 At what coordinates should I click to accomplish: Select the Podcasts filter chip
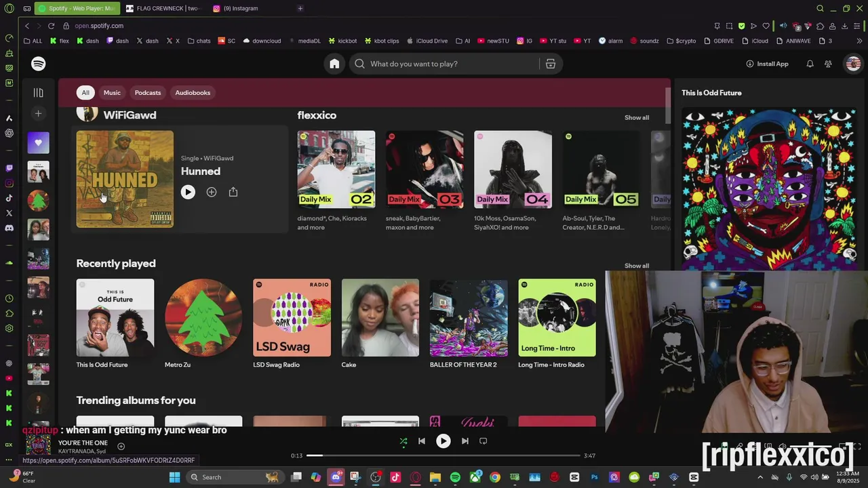(148, 93)
